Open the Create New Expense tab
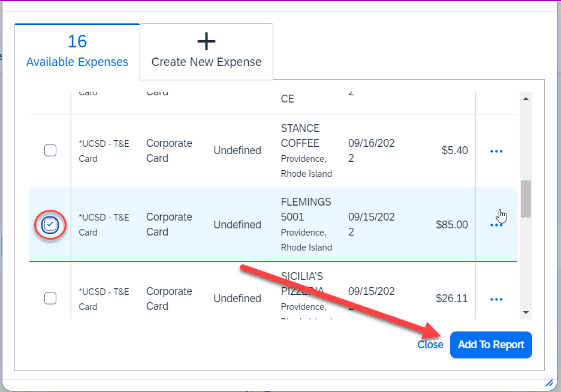561x392 pixels. pyautogui.click(x=206, y=52)
